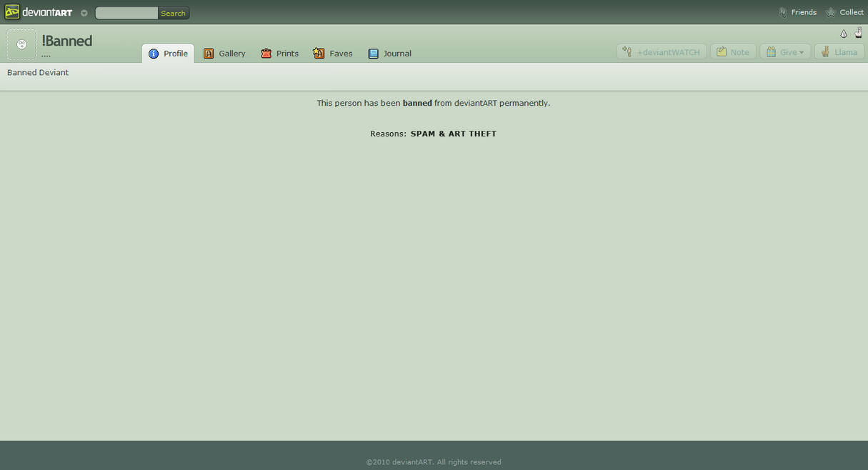Open the Collect menu
Viewport: 868px width, 470px height.
click(844, 12)
